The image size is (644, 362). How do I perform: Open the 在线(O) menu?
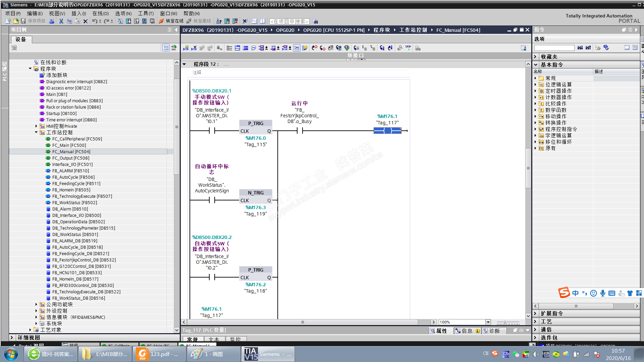click(100, 13)
